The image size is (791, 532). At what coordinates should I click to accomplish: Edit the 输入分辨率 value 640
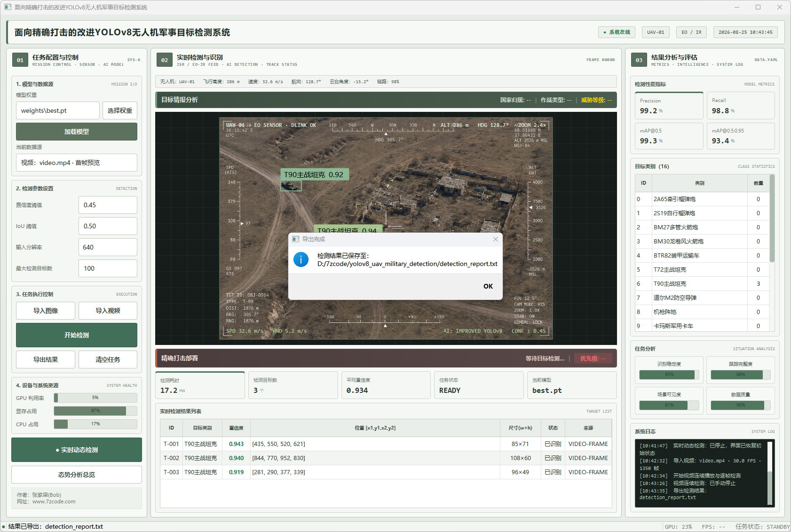click(x=108, y=247)
